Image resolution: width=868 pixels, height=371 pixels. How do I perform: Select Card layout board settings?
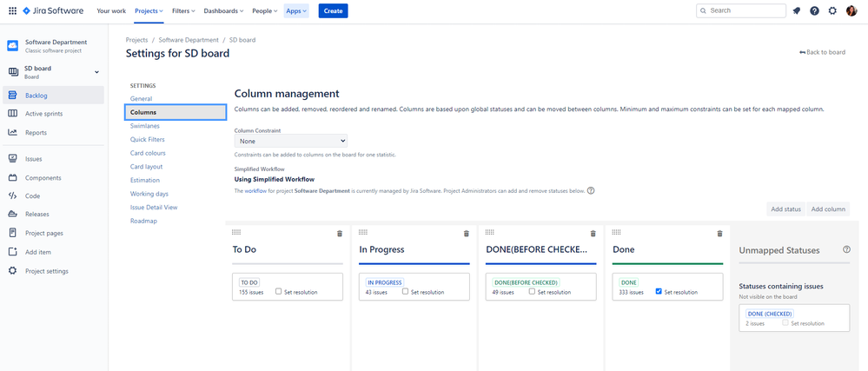tap(146, 167)
